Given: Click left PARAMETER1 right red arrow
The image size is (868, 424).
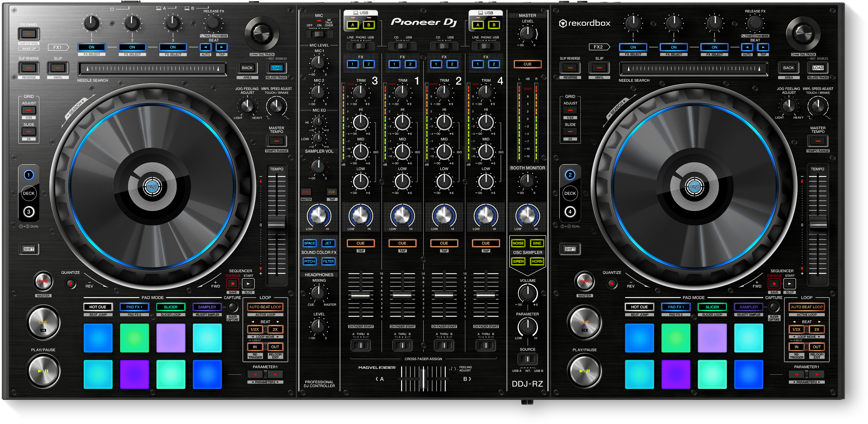Looking at the screenshot, I should click(x=275, y=374).
